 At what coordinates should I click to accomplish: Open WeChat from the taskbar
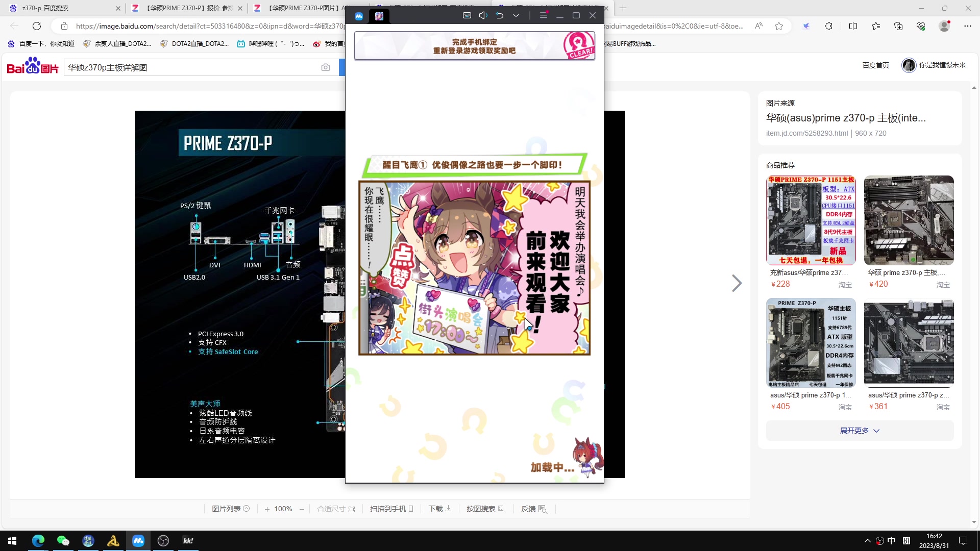pyautogui.click(x=63, y=541)
